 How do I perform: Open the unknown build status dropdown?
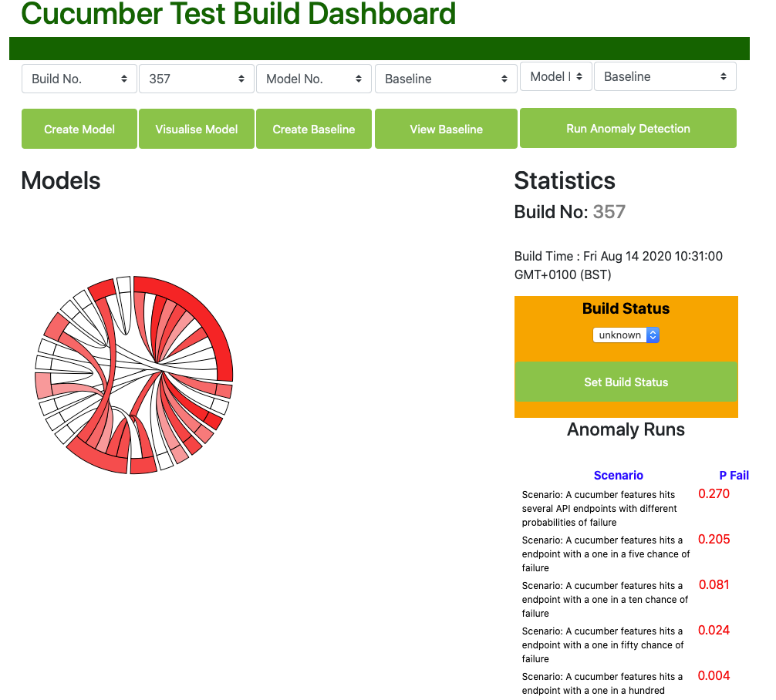[x=626, y=335]
